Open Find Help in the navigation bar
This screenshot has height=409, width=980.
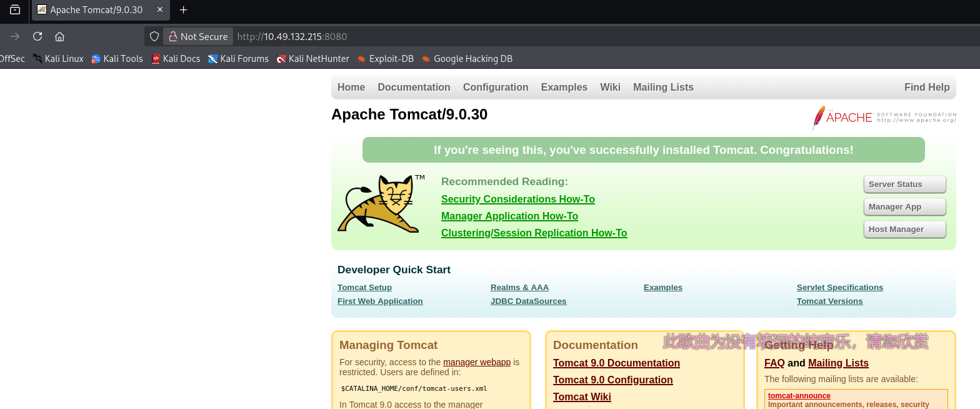click(x=926, y=88)
